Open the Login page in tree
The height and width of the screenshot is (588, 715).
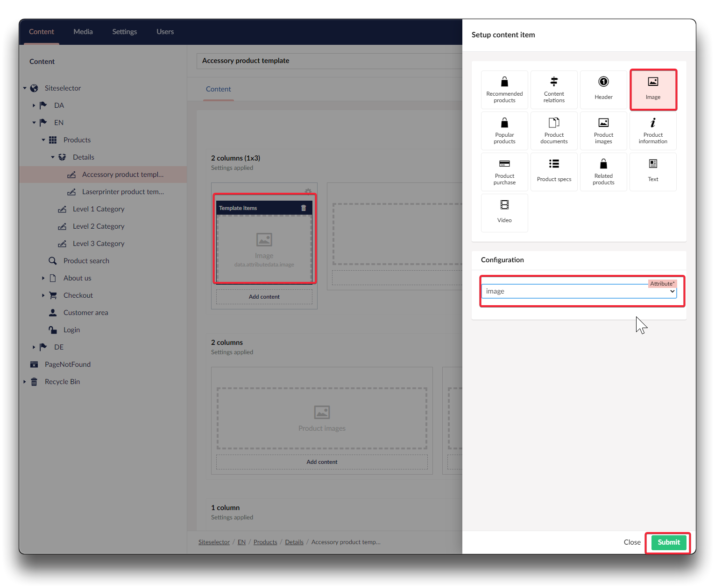point(71,330)
